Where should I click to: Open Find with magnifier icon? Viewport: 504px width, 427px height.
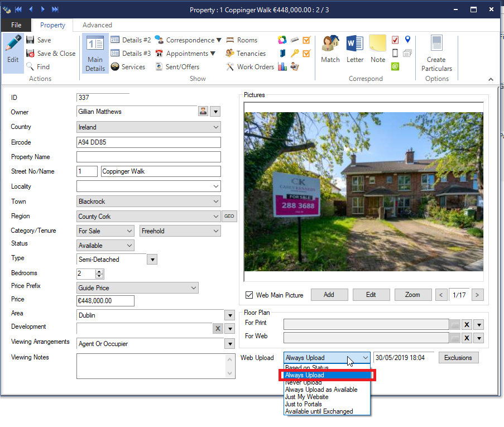tap(31, 67)
